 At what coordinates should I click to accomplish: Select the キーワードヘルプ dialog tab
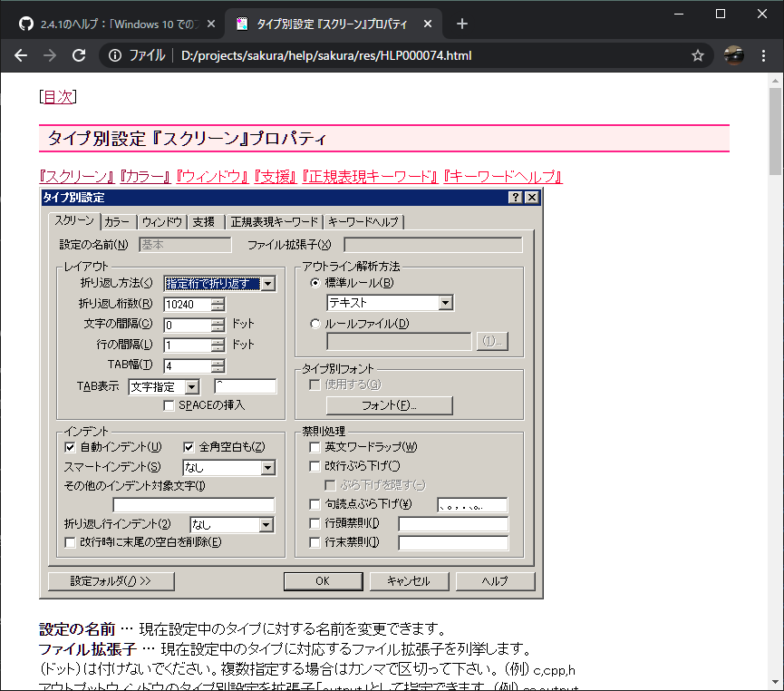point(363,221)
